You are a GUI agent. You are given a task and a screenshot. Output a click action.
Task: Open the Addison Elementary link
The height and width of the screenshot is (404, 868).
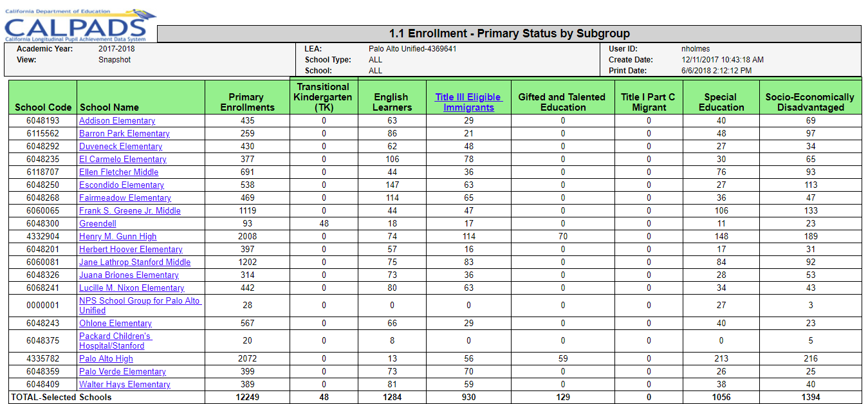(117, 121)
